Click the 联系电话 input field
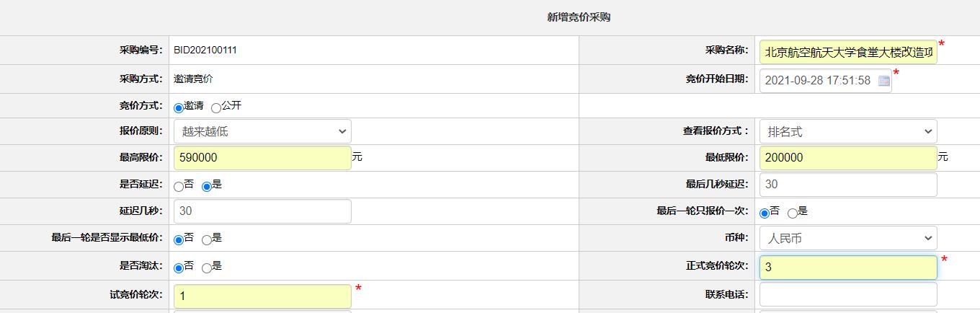The height and width of the screenshot is (313, 980). tap(848, 294)
